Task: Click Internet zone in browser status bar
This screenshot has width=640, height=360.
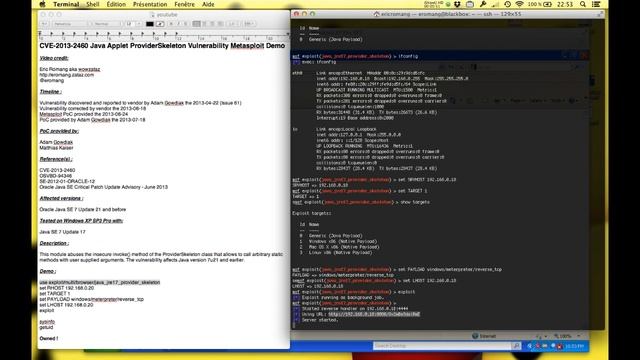Action: 484,336
